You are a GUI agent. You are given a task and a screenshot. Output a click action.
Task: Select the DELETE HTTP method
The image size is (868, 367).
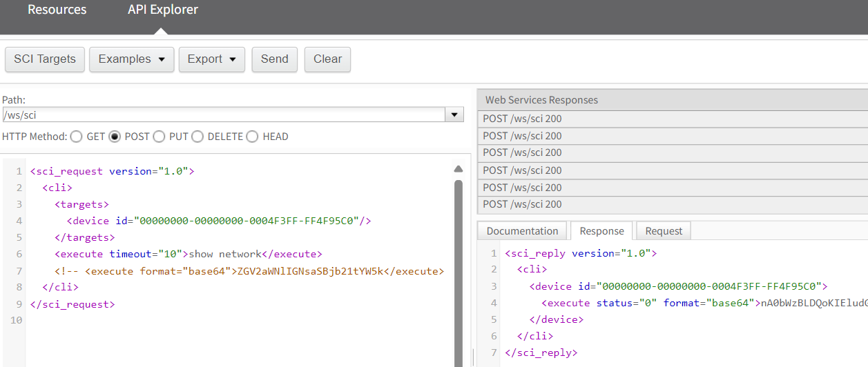pos(197,137)
